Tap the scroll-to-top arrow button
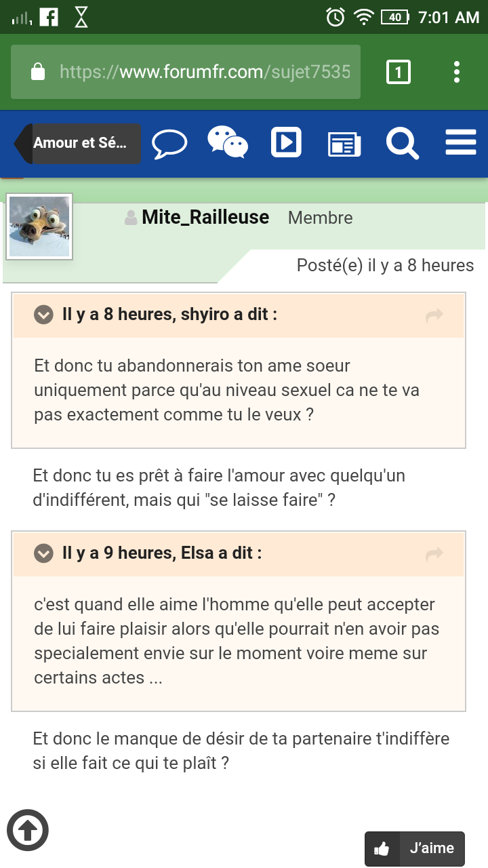The height and width of the screenshot is (868, 488). (28, 829)
